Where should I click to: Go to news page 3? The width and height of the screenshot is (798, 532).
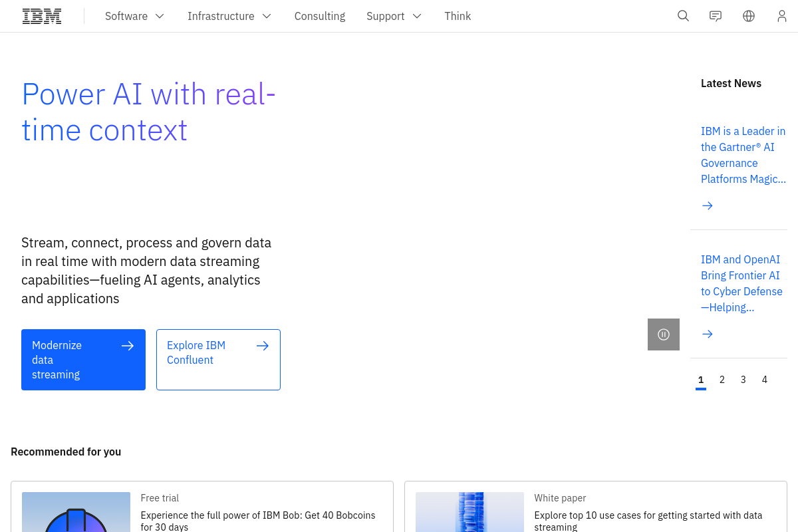point(743,380)
